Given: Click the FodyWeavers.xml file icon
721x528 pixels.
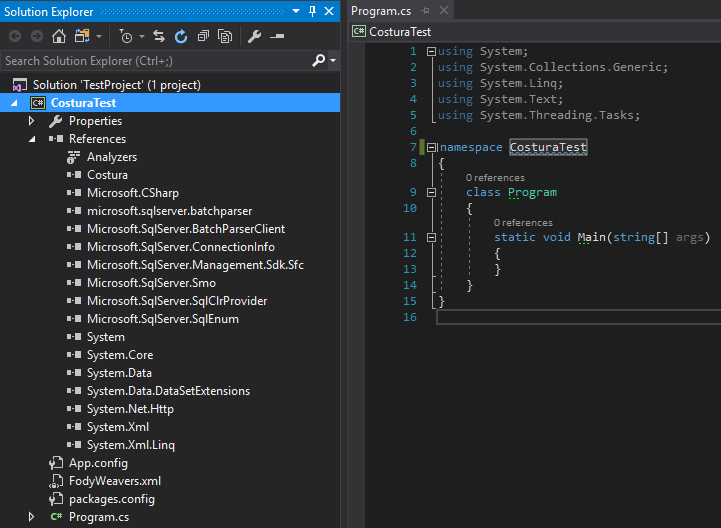Looking at the screenshot, I should (x=56, y=481).
